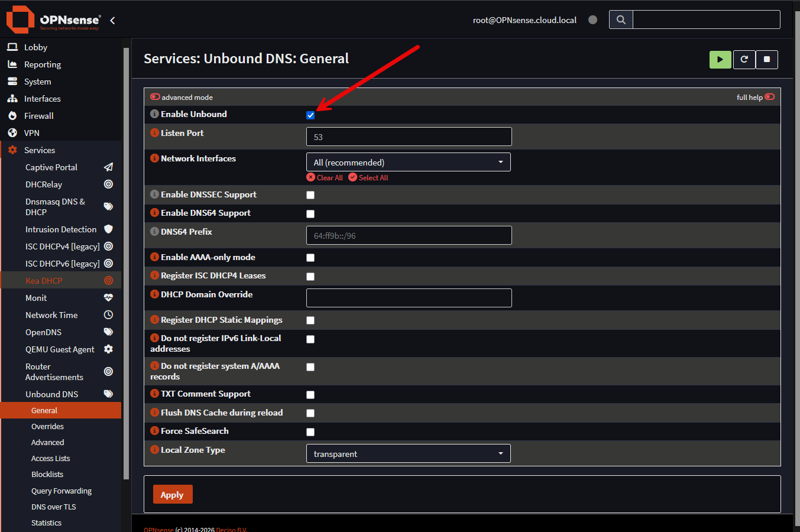Image resolution: width=800 pixels, height=532 pixels.
Task: Click the Listen Port input field
Action: 409,137
